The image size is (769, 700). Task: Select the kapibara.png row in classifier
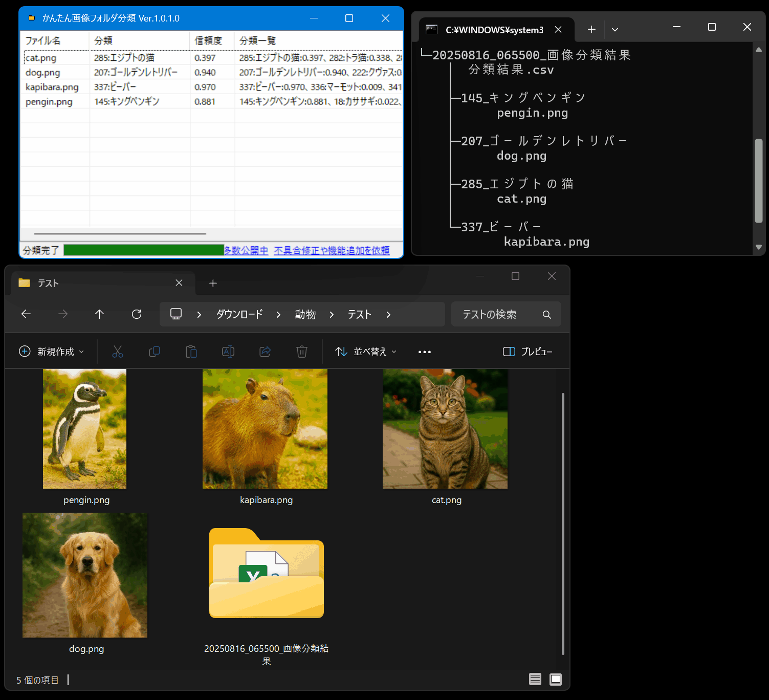pyautogui.click(x=211, y=87)
